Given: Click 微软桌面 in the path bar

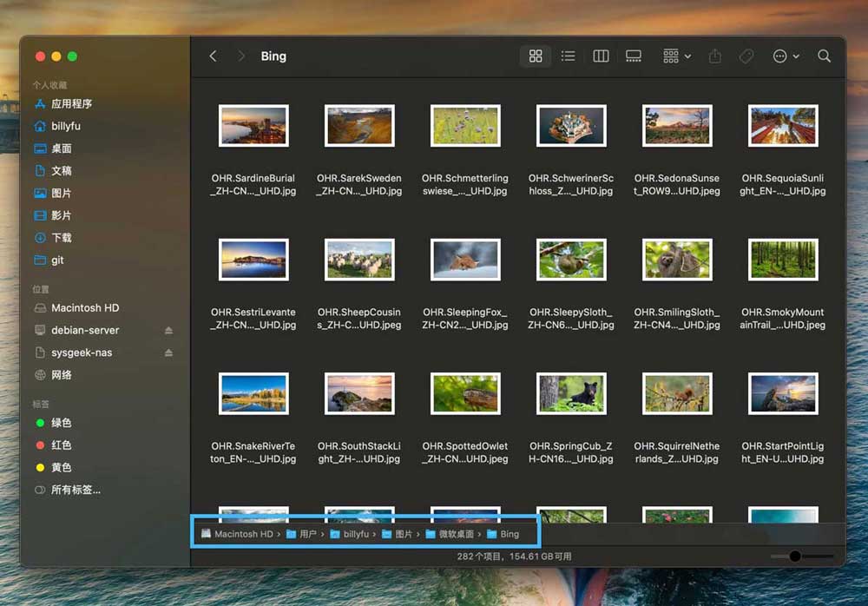Looking at the screenshot, I should [455, 534].
